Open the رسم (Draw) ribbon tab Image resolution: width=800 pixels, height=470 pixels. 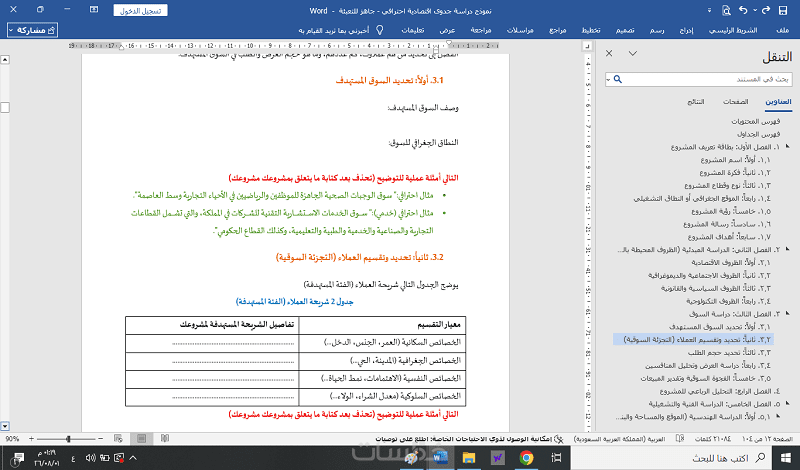657,30
